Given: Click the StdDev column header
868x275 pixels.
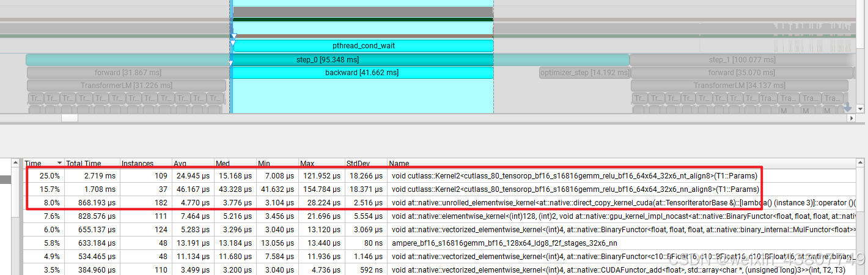Looking at the screenshot, I should [366, 163].
